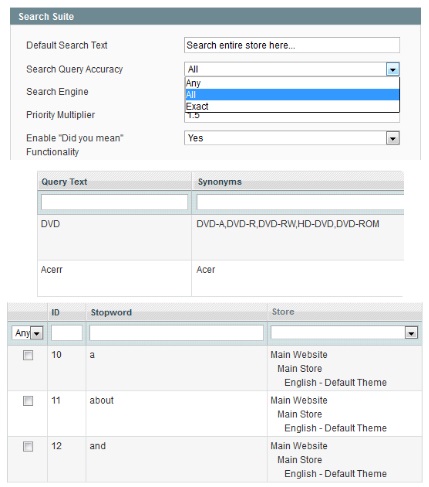Expand the Store filter dropdown
429x487 pixels.
(344, 333)
